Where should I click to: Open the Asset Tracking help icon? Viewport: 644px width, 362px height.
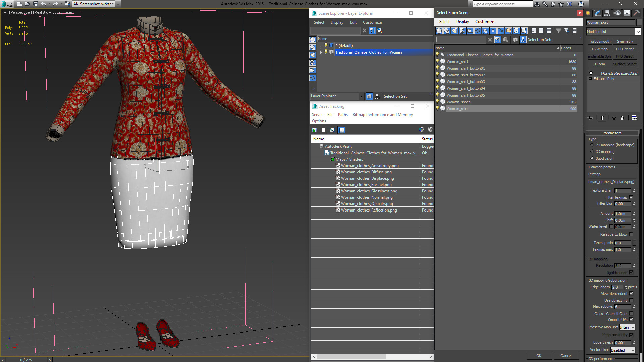[x=421, y=130]
